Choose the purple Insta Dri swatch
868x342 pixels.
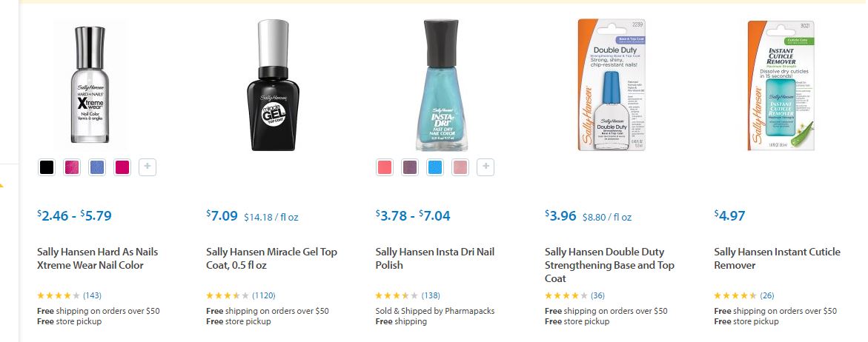tap(410, 167)
